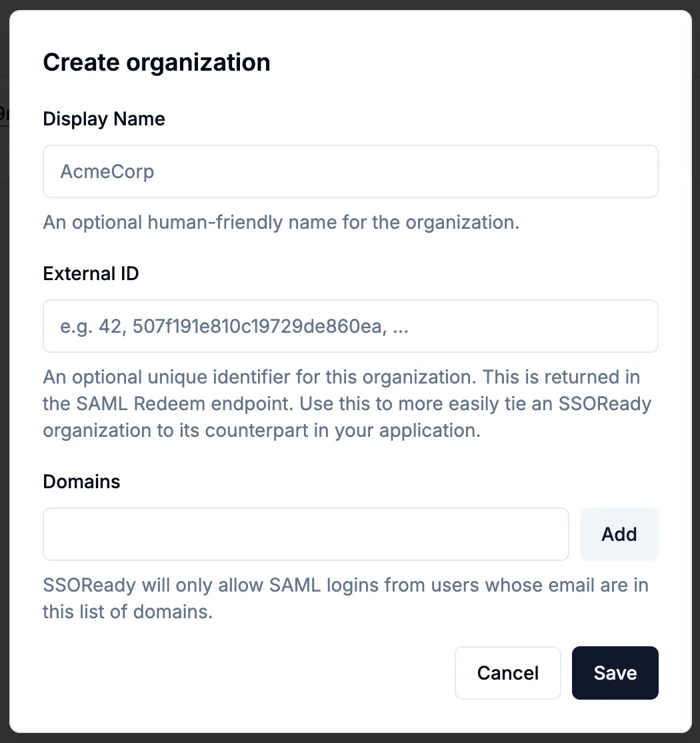Click the SAML domains explanation text
This screenshot has height=743, width=700.
click(345, 598)
